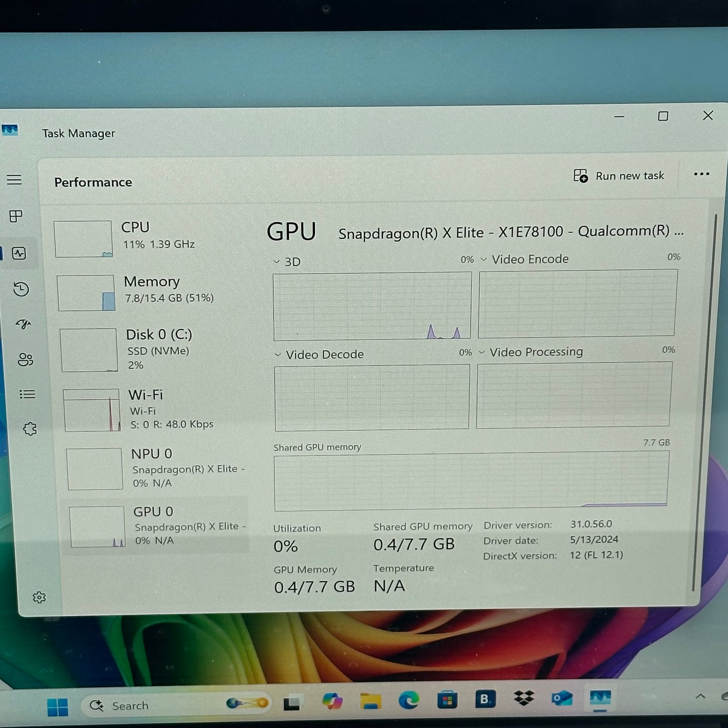Screen dimensions: 728x728
Task: Open Outlook from the taskbar
Action: pyautogui.click(x=562, y=698)
